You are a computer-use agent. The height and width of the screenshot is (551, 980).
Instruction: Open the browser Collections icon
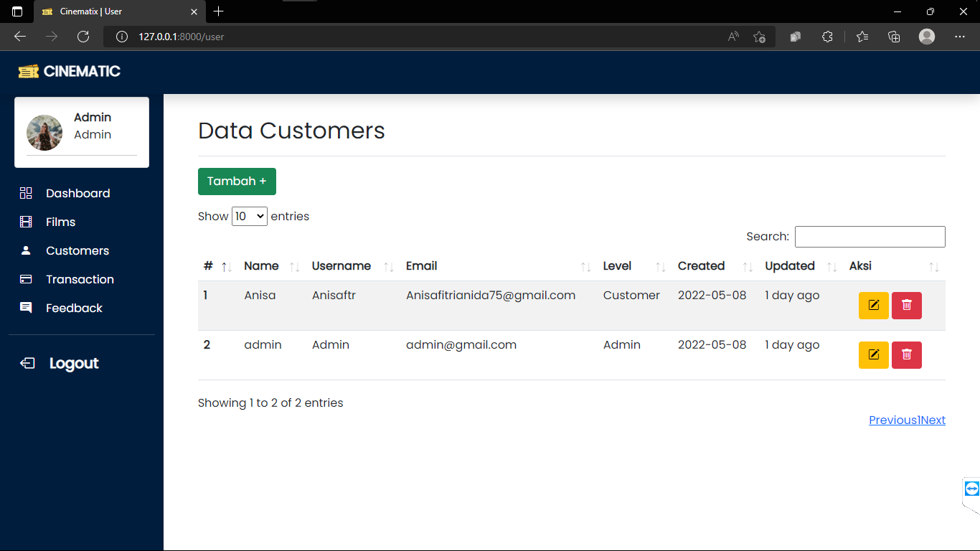(x=894, y=37)
